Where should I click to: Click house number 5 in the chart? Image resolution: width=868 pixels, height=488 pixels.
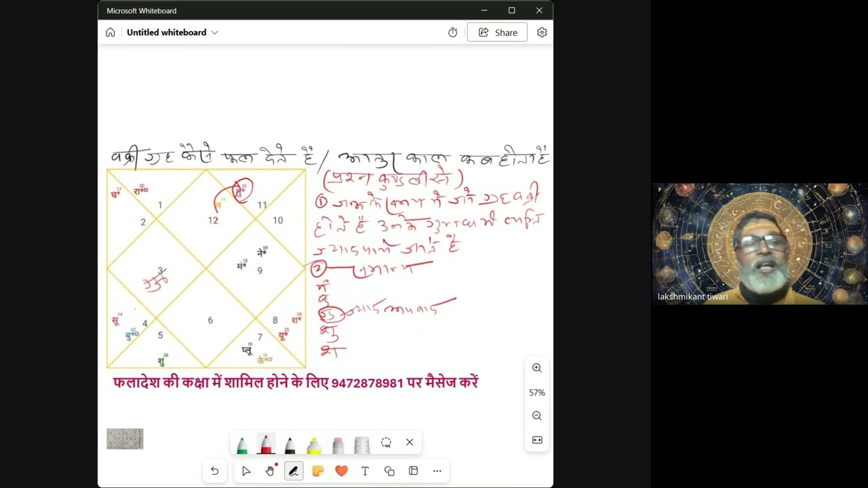(x=160, y=335)
